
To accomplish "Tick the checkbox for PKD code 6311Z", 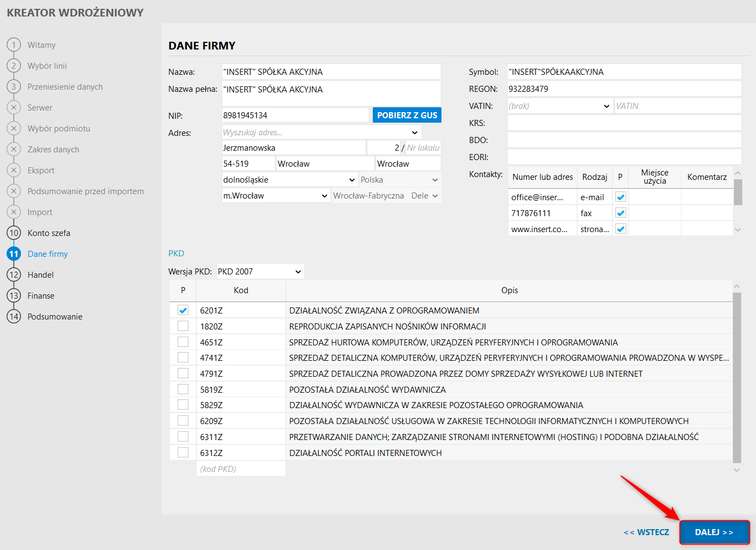I will click(x=183, y=437).
